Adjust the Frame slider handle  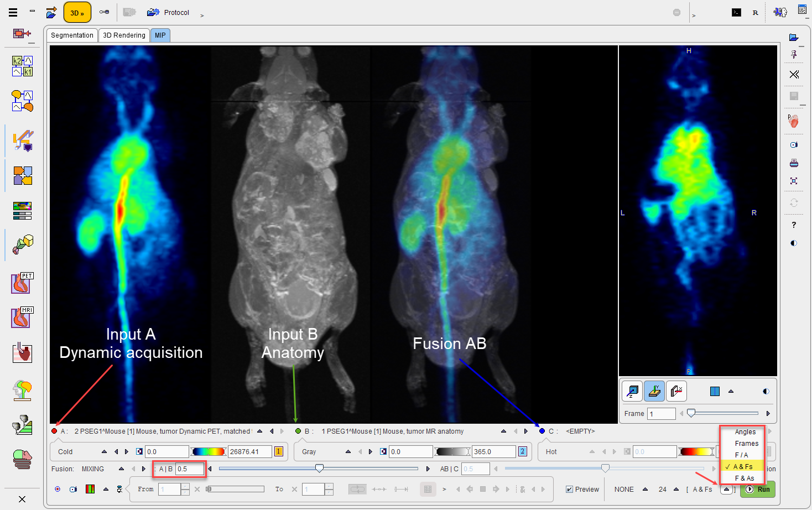pyautogui.click(x=691, y=413)
